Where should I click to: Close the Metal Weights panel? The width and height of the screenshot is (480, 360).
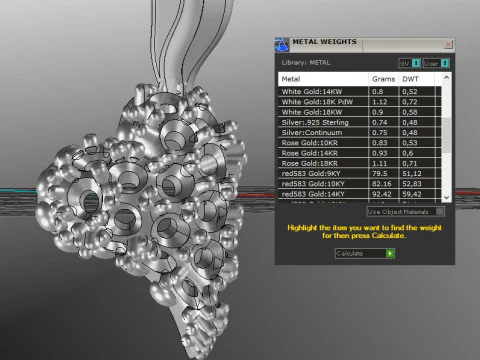[x=448, y=44]
